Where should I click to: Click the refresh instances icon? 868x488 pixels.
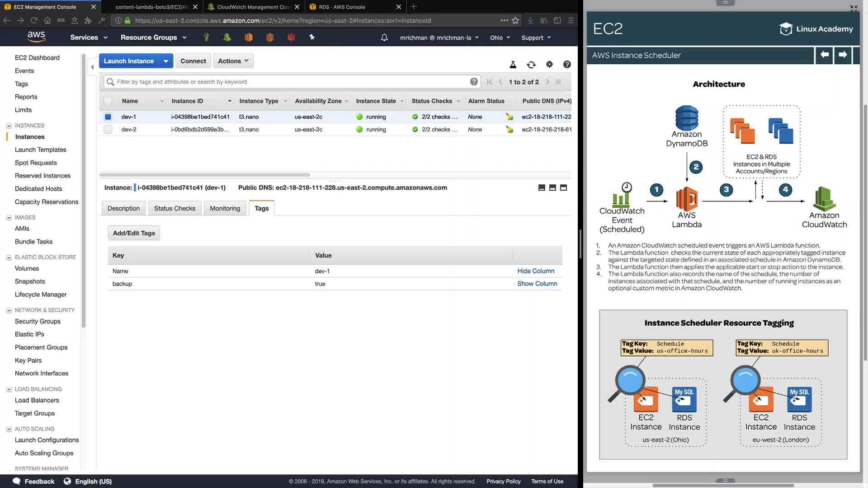click(531, 65)
